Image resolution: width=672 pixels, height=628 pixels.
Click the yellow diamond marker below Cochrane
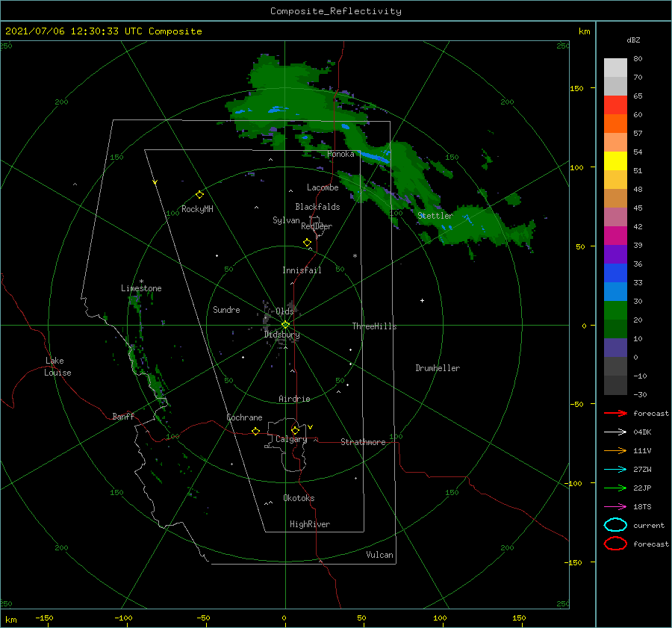256,431
